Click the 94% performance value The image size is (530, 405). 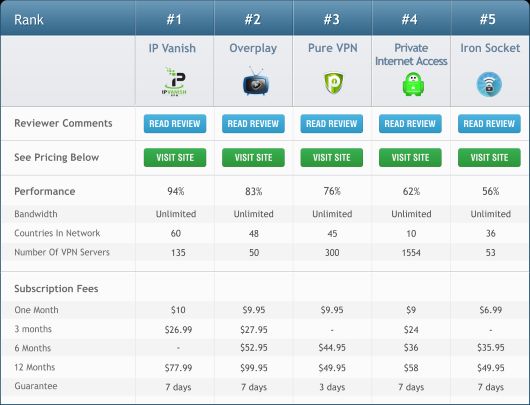pos(176,191)
